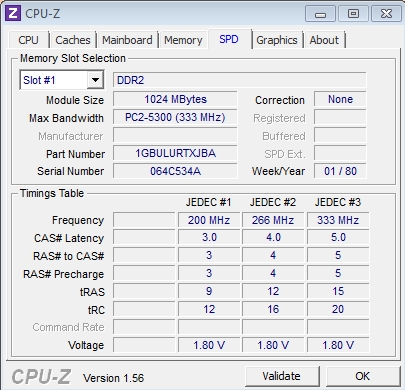Open the Graphics tab
The image size is (405, 390).
pyautogui.click(x=277, y=40)
